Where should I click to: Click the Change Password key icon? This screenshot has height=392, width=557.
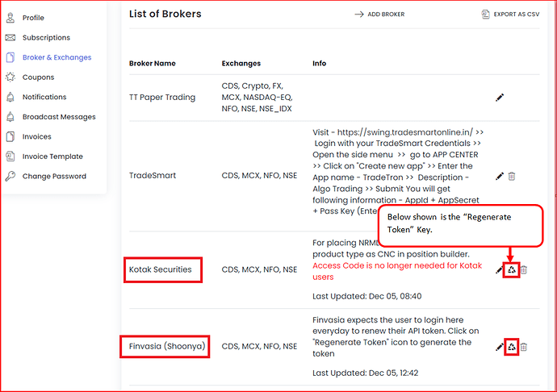coord(10,176)
